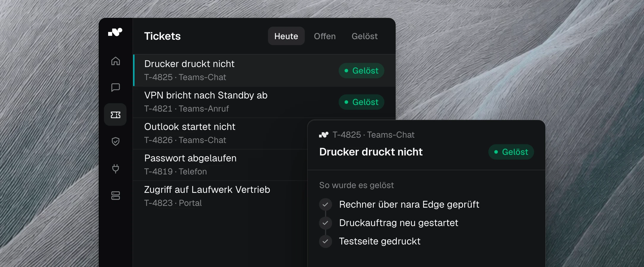644x267 pixels.
Task: Click the step 'Druckauftrag neu gestartet'
Action: click(x=399, y=223)
